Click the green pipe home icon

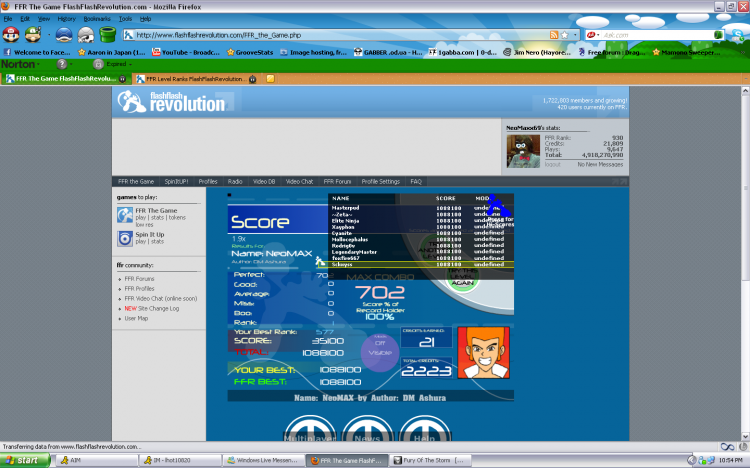tap(108, 34)
